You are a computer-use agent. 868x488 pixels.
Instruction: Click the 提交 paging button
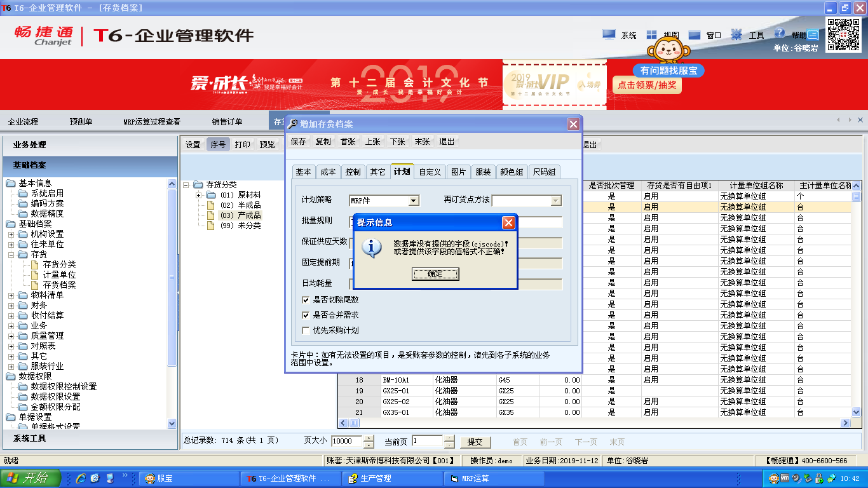pos(475,442)
